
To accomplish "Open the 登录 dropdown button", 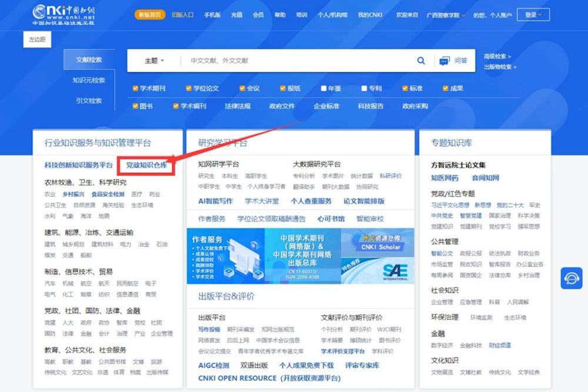I will (x=533, y=15).
